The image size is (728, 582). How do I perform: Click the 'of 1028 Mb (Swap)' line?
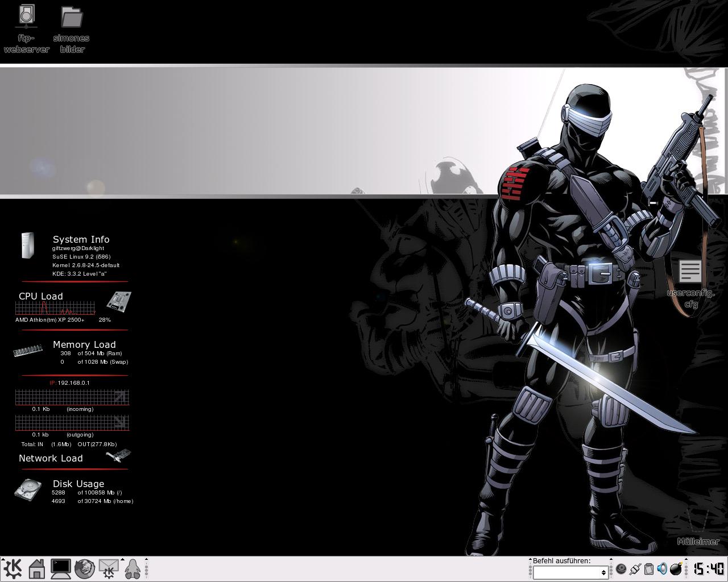103,362
